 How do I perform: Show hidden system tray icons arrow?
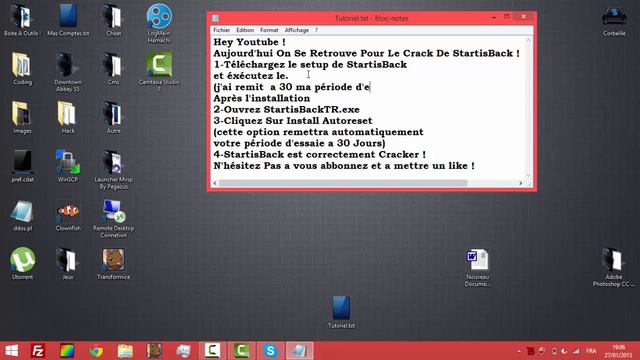[519, 351]
